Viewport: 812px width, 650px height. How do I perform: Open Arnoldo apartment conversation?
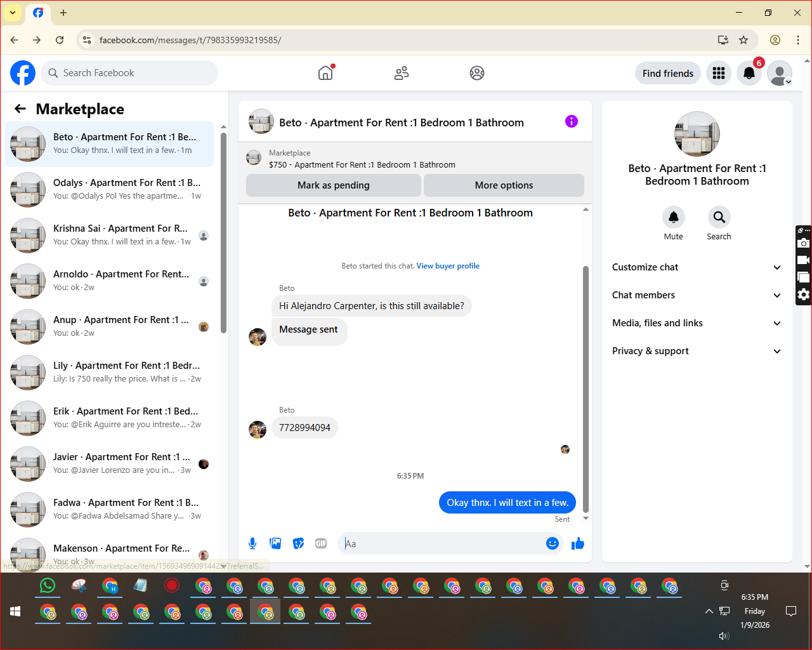click(x=110, y=281)
